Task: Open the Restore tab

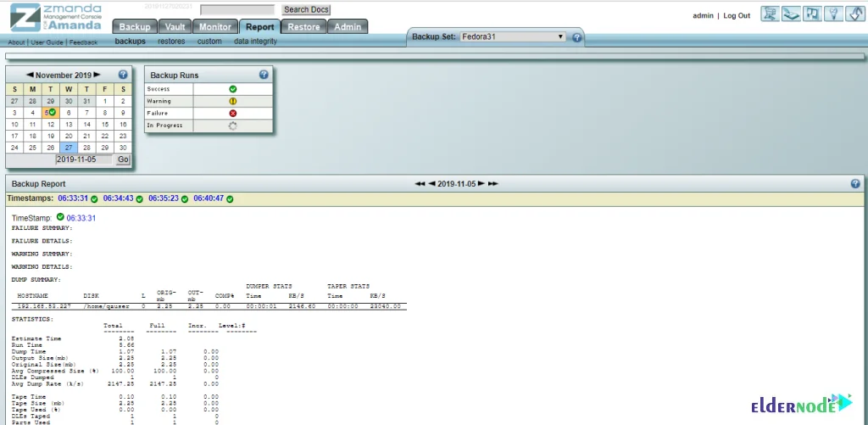Action: (x=303, y=27)
